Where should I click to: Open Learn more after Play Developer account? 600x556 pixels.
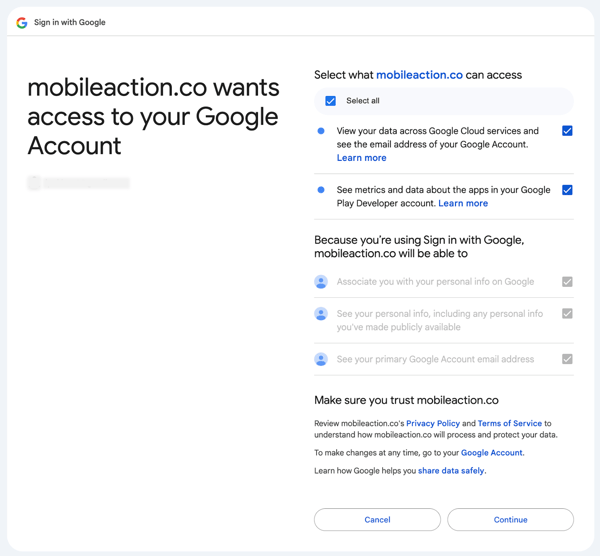pyautogui.click(x=463, y=203)
